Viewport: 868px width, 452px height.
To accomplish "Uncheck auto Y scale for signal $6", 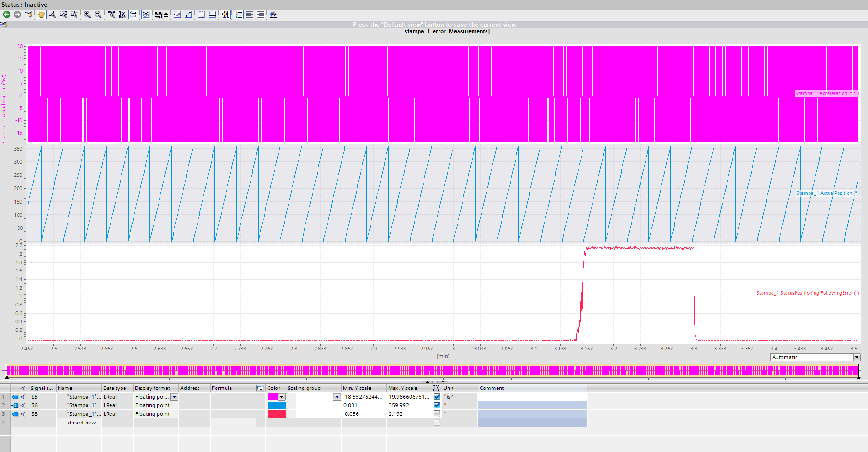I will (437, 405).
